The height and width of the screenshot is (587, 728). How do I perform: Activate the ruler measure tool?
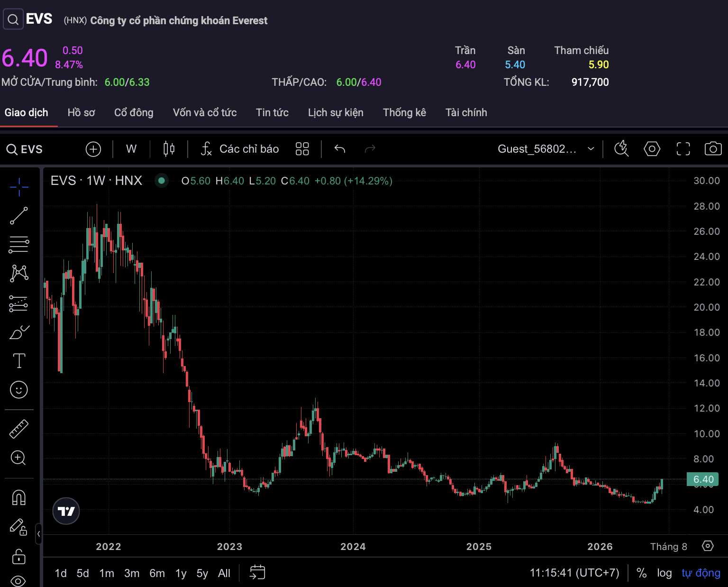tap(19, 429)
